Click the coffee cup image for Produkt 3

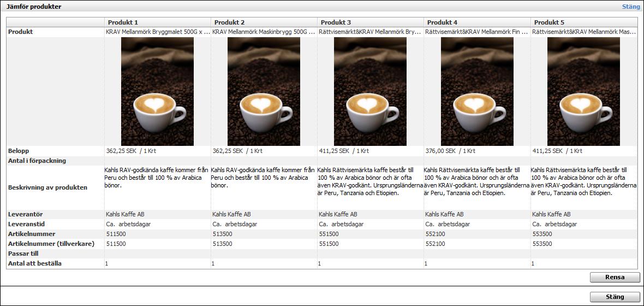[370, 91]
